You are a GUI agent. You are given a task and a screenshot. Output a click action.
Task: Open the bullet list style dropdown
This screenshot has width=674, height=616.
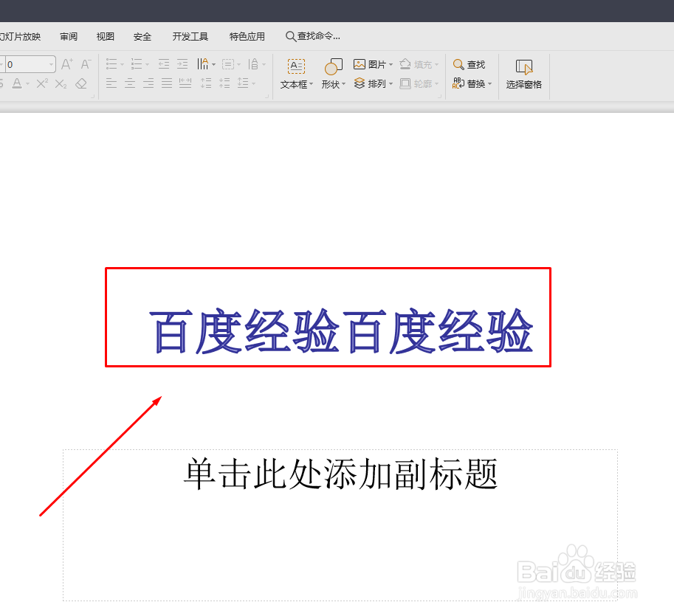click(123, 65)
